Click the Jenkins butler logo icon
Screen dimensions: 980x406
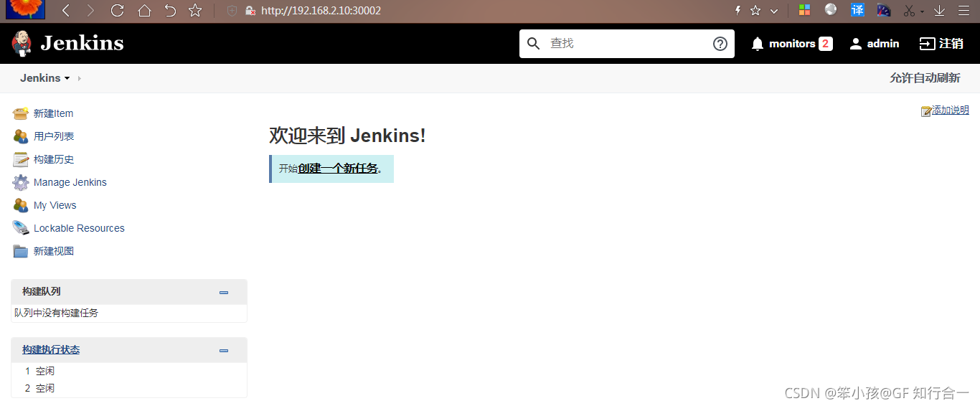pos(22,44)
